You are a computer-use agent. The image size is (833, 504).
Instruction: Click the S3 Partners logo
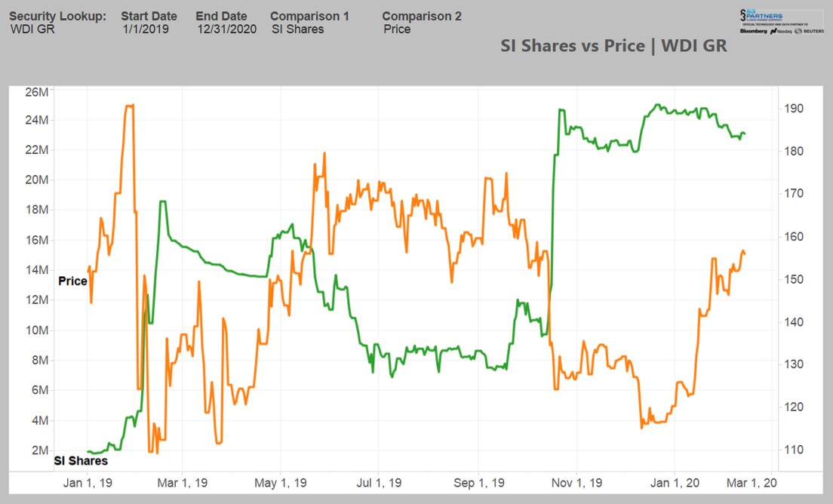coord(761,15)
